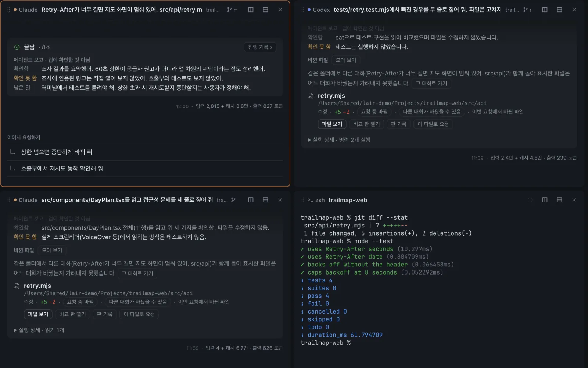Click branch icon in the Retry-After Claude pane header
The width and height of the screenshot is (588, 368).
pyautogui.click(x=229, y=10)
